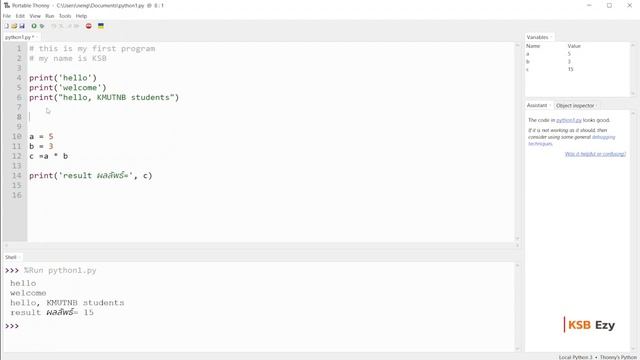Open python1.py link in Assistant panel
The image size is (640, 360).
569,120
